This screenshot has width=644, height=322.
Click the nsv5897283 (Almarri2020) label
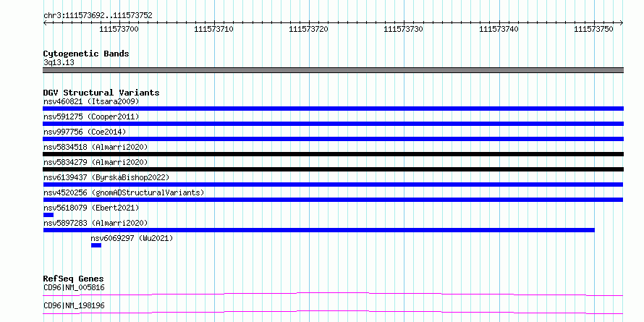(96, 223)
